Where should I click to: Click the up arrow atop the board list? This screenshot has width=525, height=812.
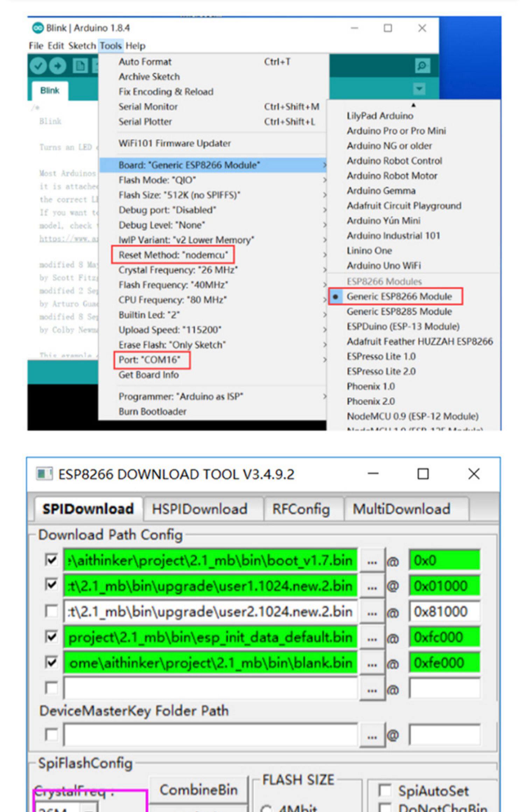point(413,105)
